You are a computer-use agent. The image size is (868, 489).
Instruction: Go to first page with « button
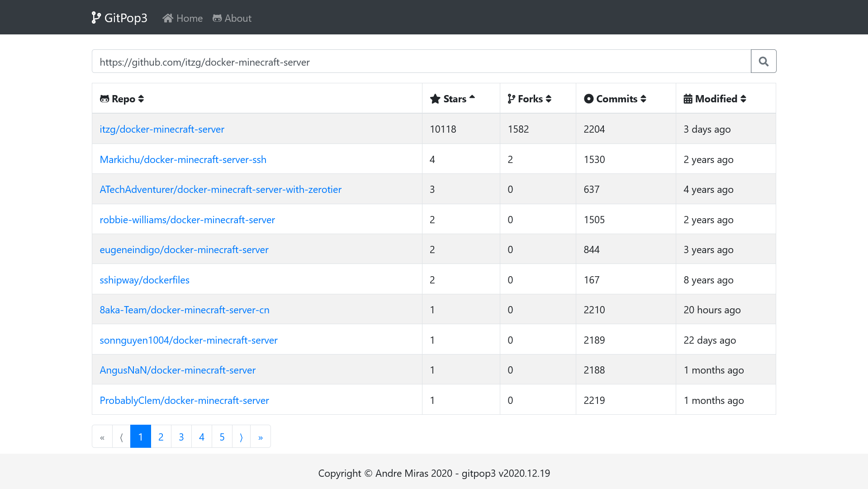[102, 436]
